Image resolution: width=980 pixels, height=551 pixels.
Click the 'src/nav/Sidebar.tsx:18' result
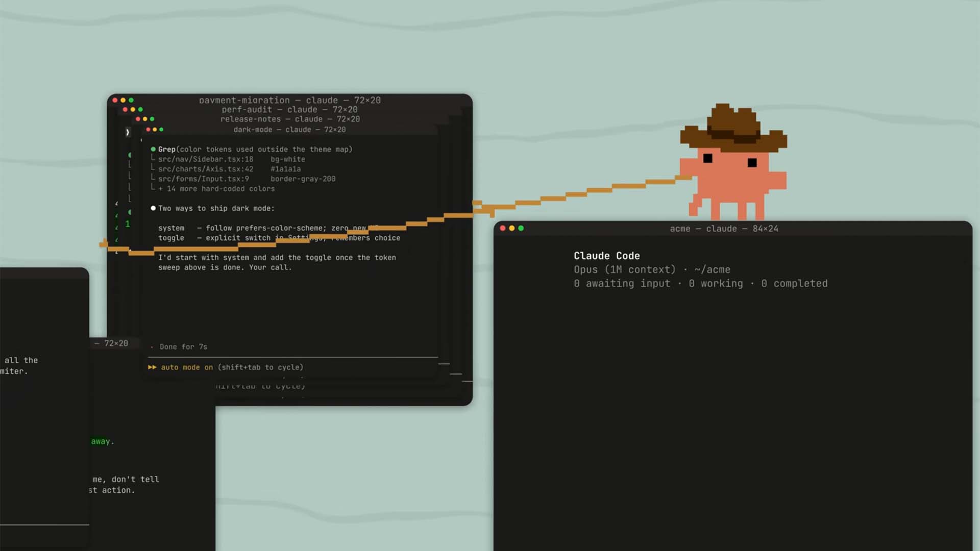(206, 159)
